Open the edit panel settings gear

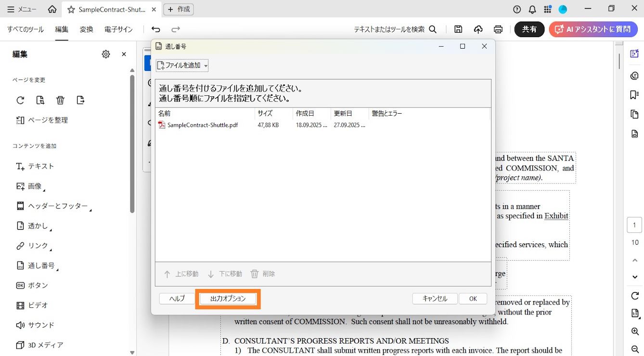(x=106, y=54)
